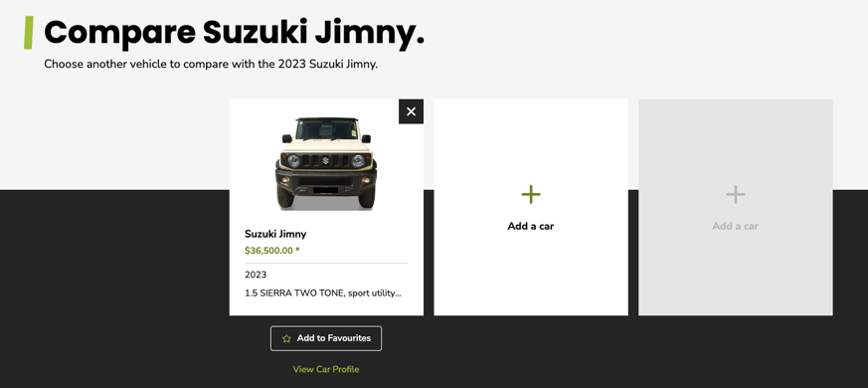
Task: Click the black "Add a car" label
Action: coord(530,226)
